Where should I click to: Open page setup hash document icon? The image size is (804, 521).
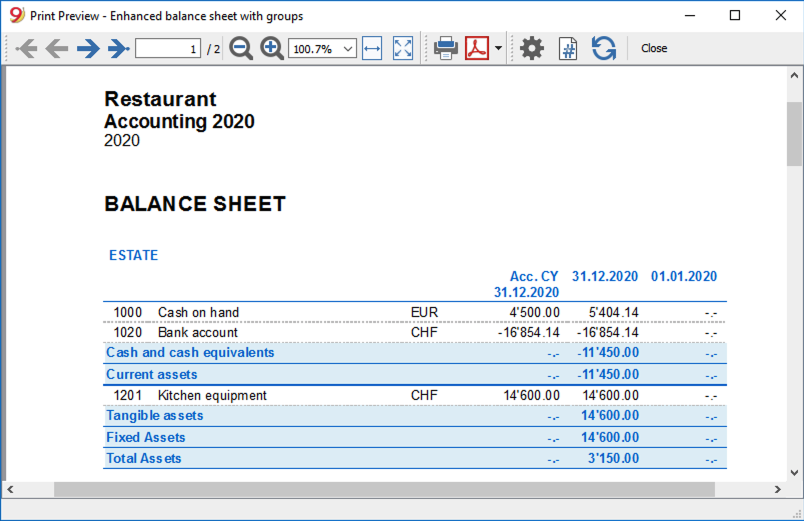coord(568,49)
